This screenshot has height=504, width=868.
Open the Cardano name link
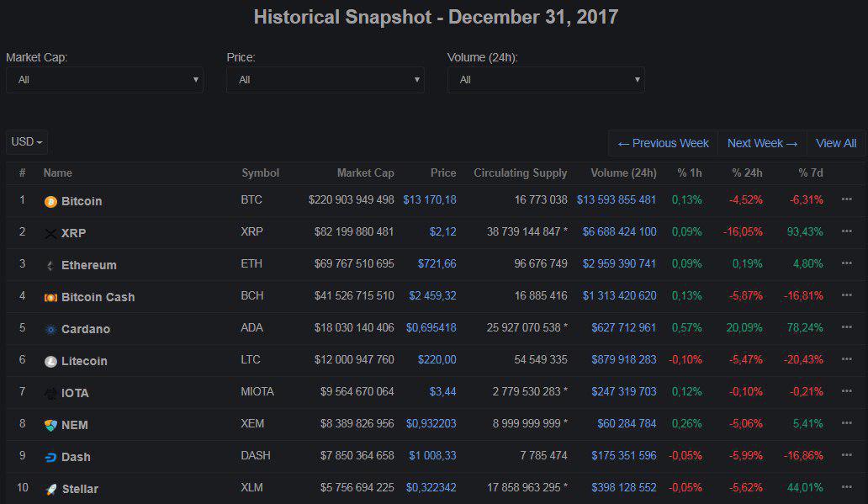(85, 329)
